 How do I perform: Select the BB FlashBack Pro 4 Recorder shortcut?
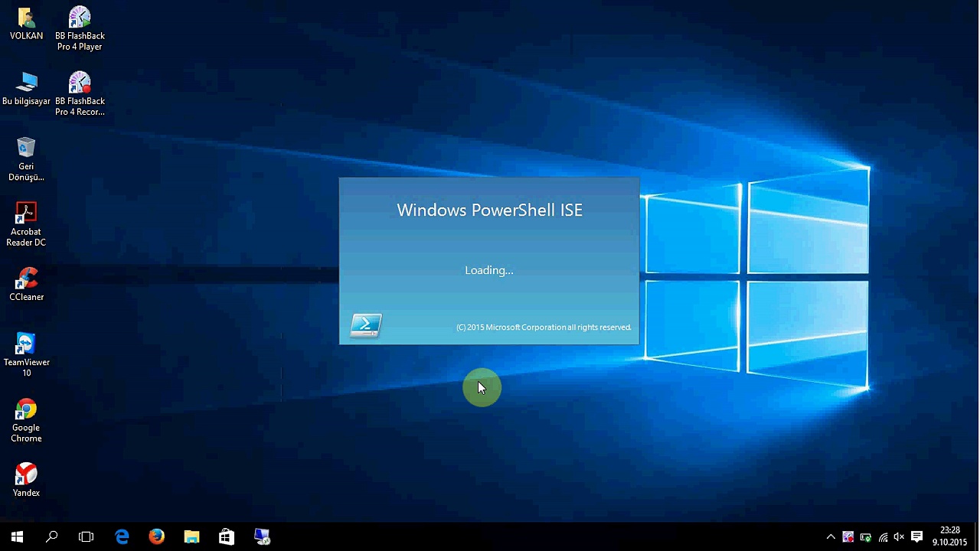point(80,93)
